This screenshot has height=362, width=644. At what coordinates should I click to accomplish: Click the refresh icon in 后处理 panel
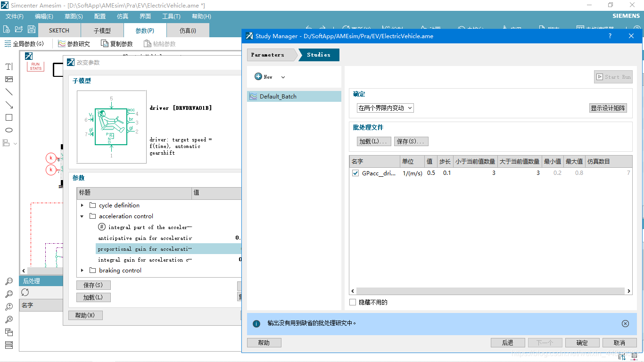click(25, 292)
